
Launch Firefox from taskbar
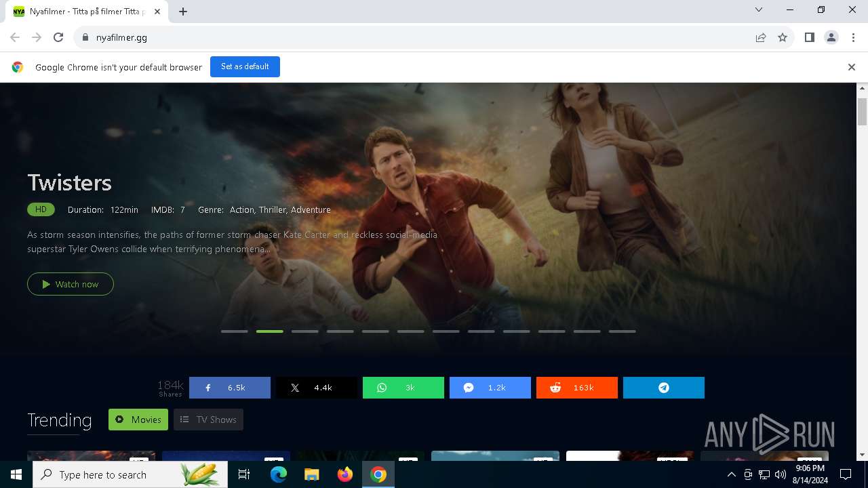pos(345,474)
